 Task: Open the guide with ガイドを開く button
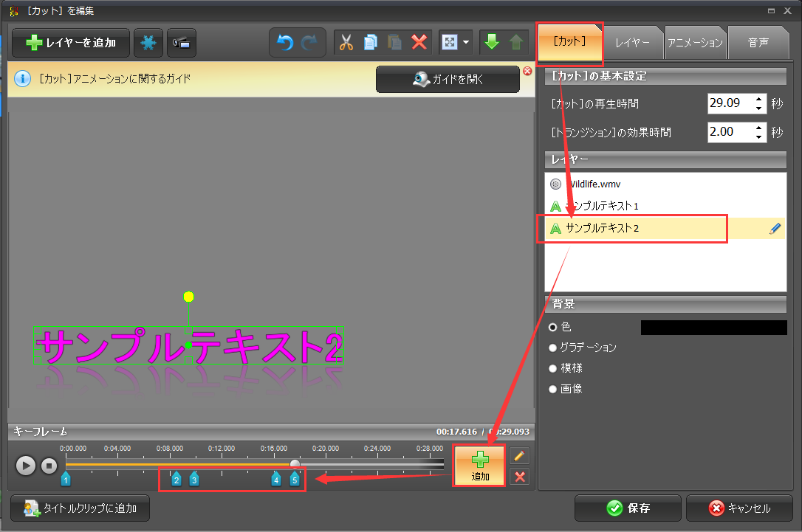pos(448,79)
